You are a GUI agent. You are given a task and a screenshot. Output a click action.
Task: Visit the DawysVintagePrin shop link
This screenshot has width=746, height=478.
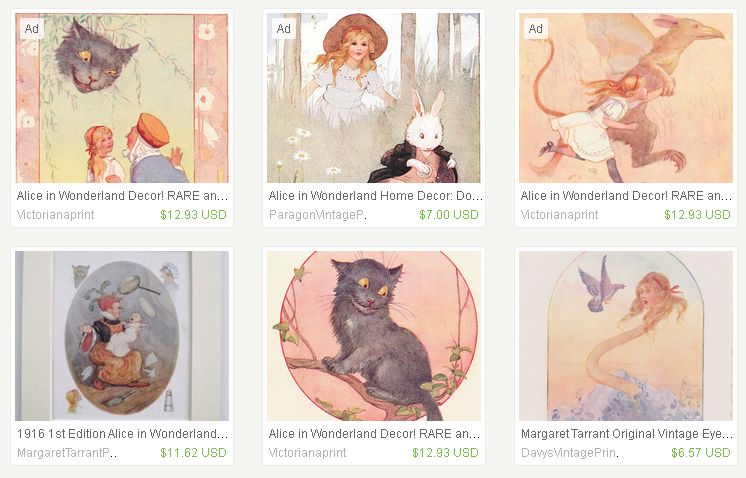click(x=569, y=453)
